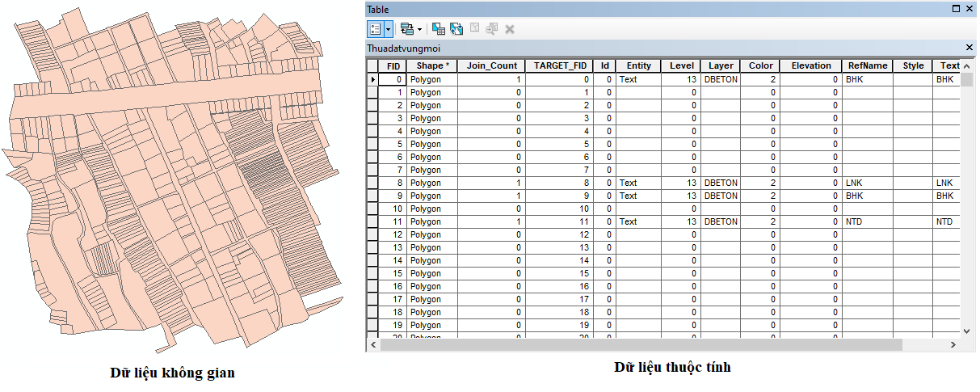Expand the Table Options dropdown arrow
The width and height of the screenshot is (980, 392).
point(389,28)
